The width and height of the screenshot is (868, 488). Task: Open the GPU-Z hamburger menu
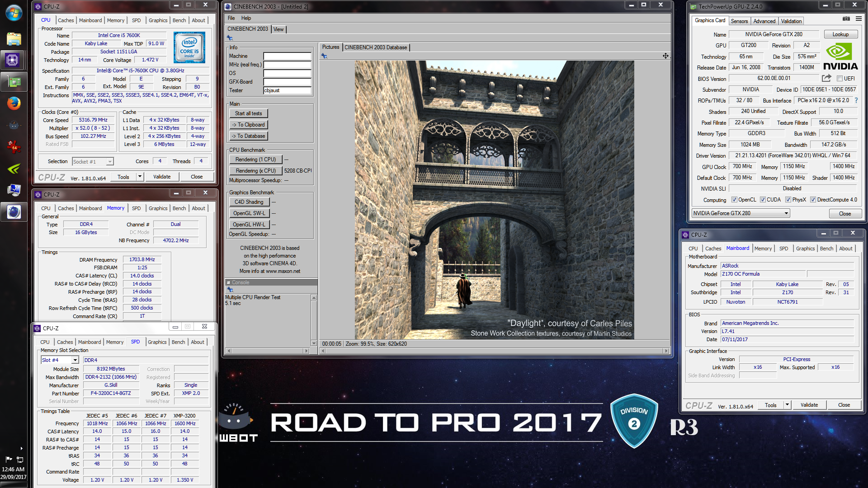[x=859, y=19]
